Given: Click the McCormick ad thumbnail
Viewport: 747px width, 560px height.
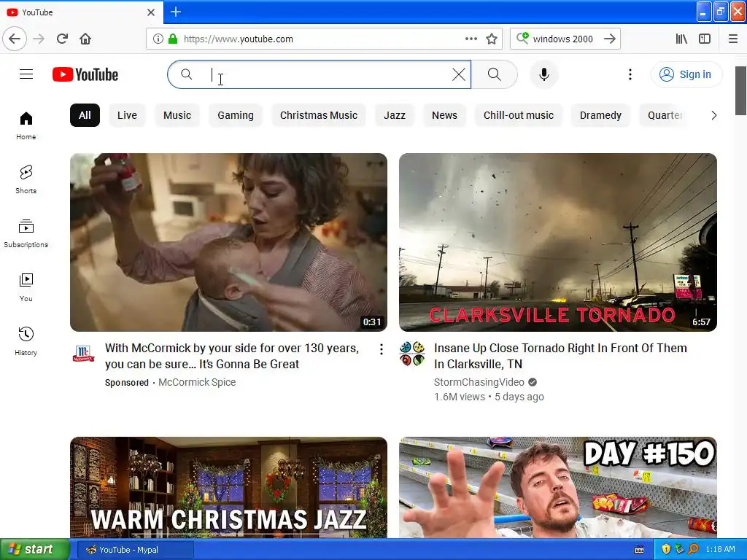Looking at the screenshot, I should (x=228, y=242).
